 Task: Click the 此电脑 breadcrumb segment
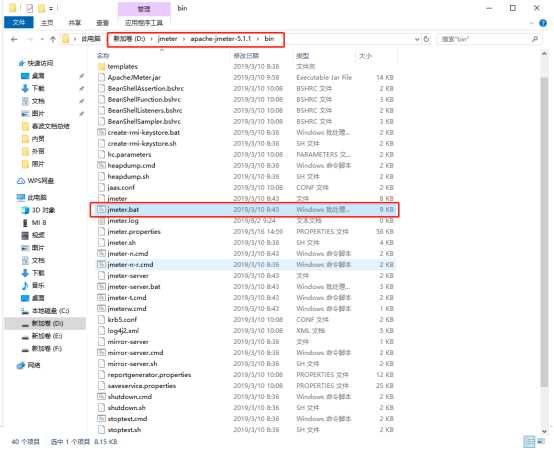pyautogui.click(x=91, y=39)
